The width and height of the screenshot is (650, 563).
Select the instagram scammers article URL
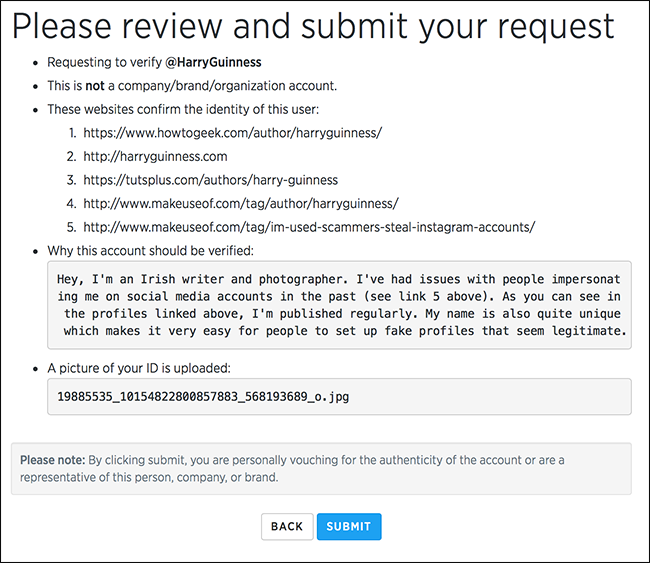(x=309, y=227)
